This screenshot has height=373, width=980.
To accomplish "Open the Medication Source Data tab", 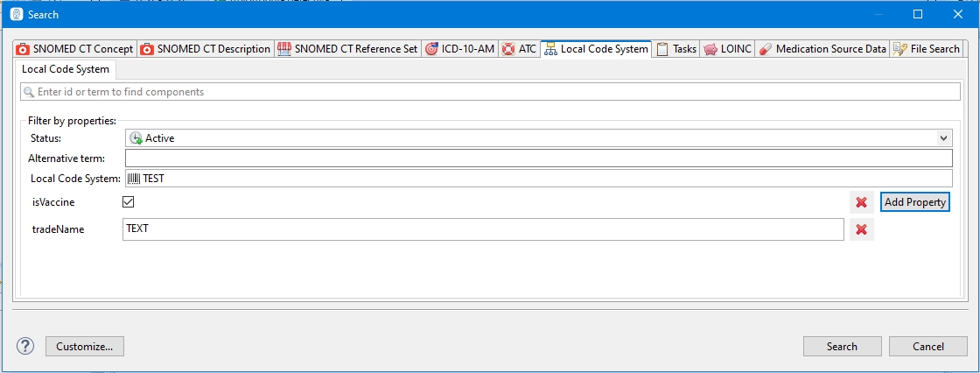I will click(x=822, y=49).
